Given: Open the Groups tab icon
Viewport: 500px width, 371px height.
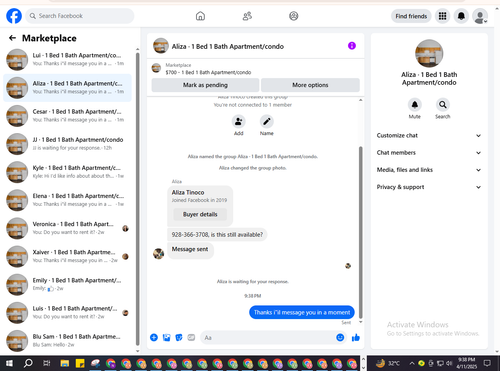Looking at the screenshot, I should tap(294, 16).
